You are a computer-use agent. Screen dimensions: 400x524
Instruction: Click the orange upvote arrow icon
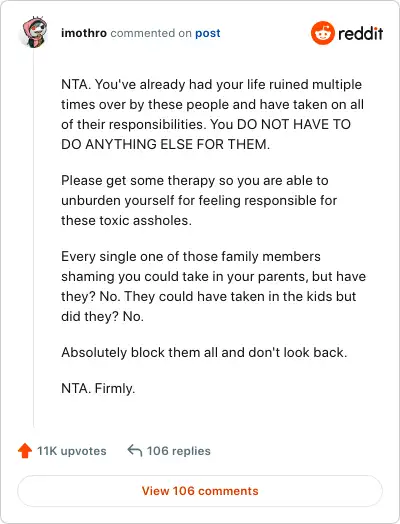pos(25,451)
